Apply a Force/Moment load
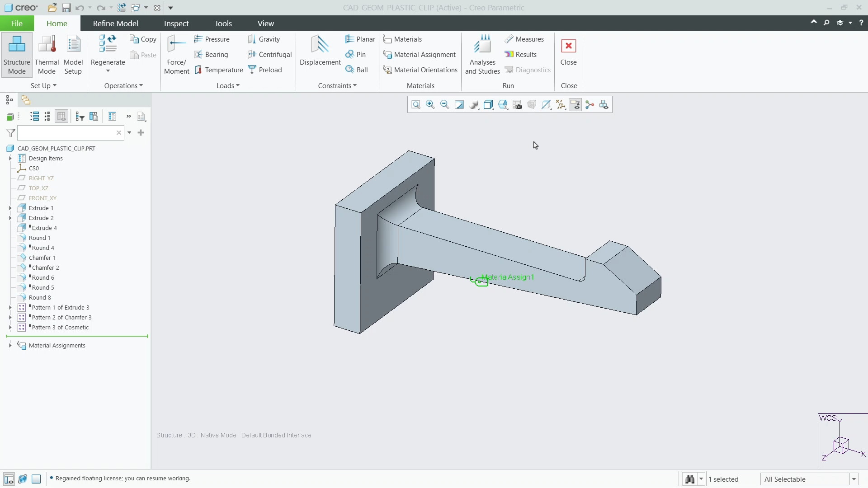 [x=177, y=55]
